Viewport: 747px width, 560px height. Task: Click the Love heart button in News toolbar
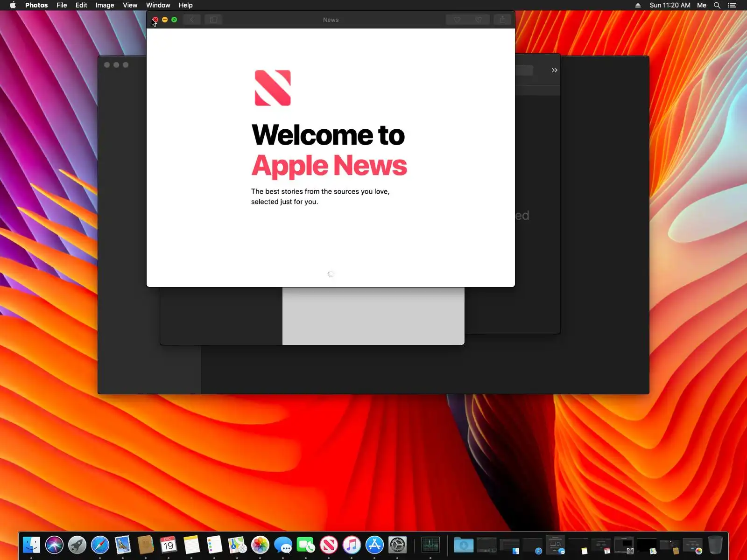click(457, 20)
